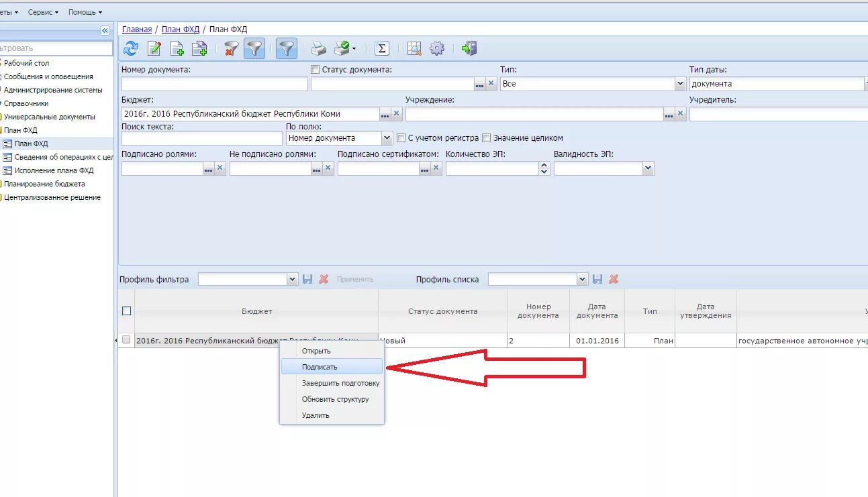Open Учреждение picker ellipsis button
The height and width of the screenshot is (497, 868).
click(x=669, y=115)
